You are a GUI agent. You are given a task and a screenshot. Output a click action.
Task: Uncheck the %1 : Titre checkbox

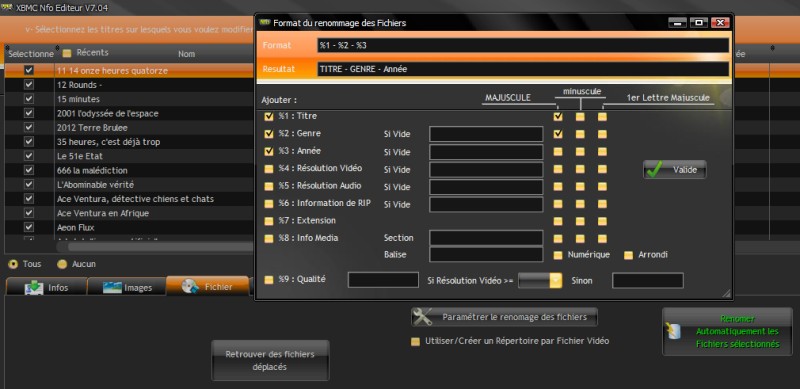[x=268, y=116]
